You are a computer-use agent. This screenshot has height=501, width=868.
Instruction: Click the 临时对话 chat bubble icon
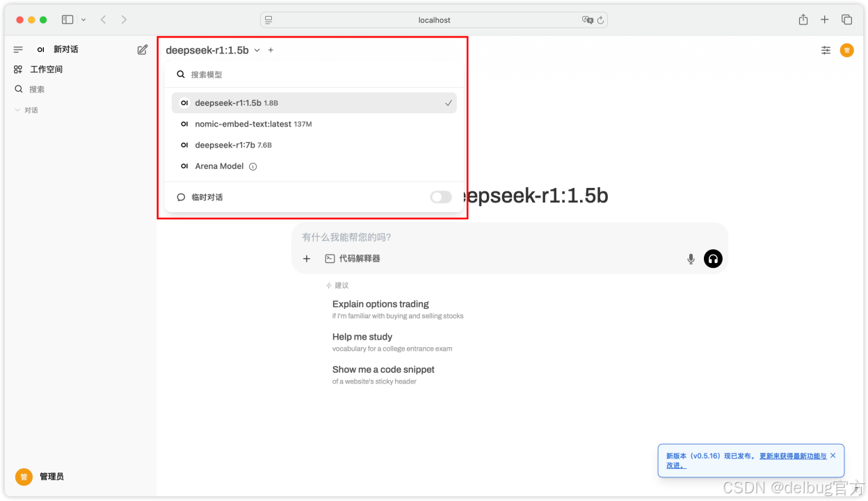click(181, 198)
